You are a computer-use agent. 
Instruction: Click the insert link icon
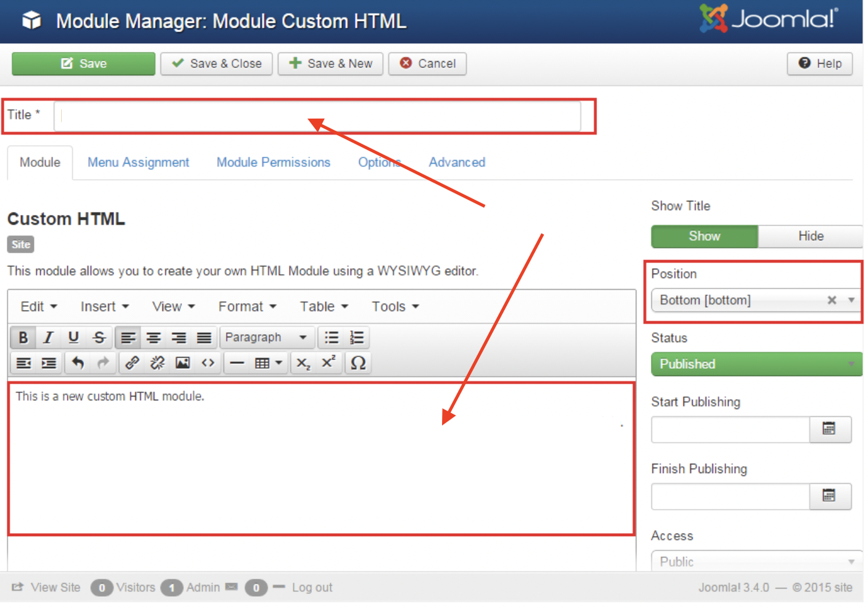pyautogui.click(x=132, y=363)
